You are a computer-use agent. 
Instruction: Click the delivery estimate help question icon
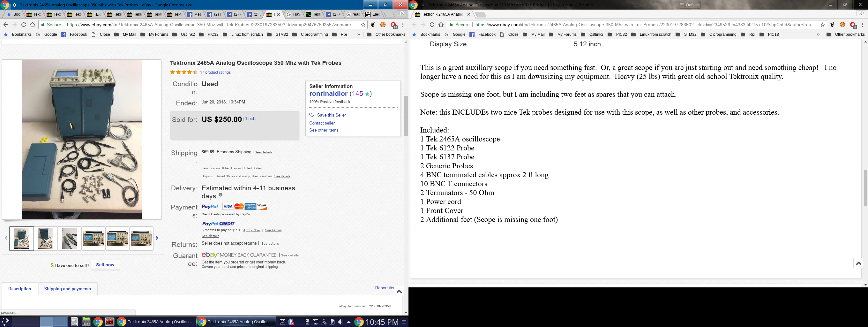coord(221,195)
